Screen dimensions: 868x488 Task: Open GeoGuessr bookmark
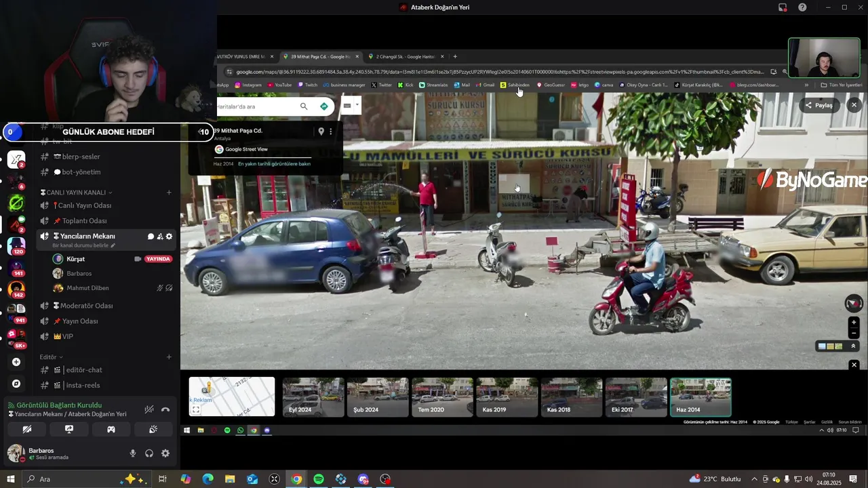point(551,85)
